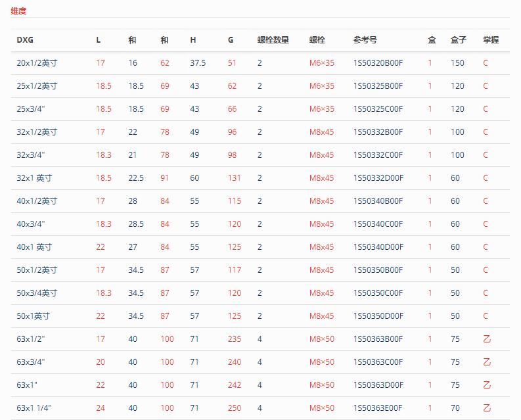The width and height of the screenshot is (521, 420).
Task: Click the DXG column header
Action: 25,40
